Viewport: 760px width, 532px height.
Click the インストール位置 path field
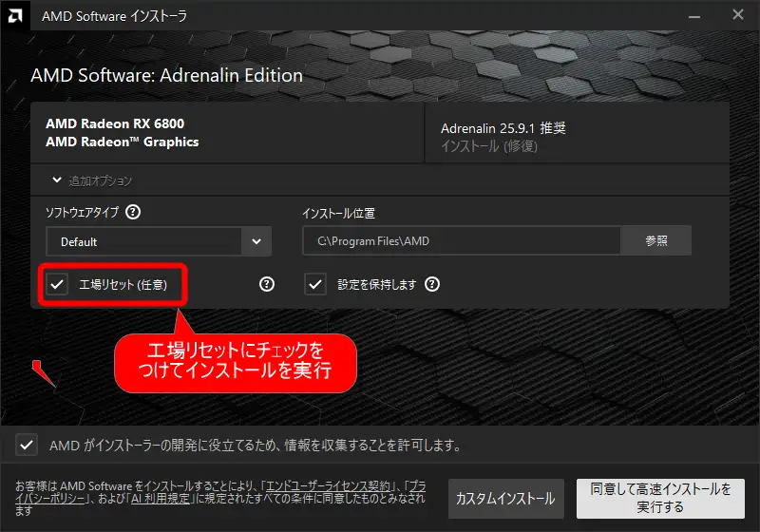(x=462, y=241)
